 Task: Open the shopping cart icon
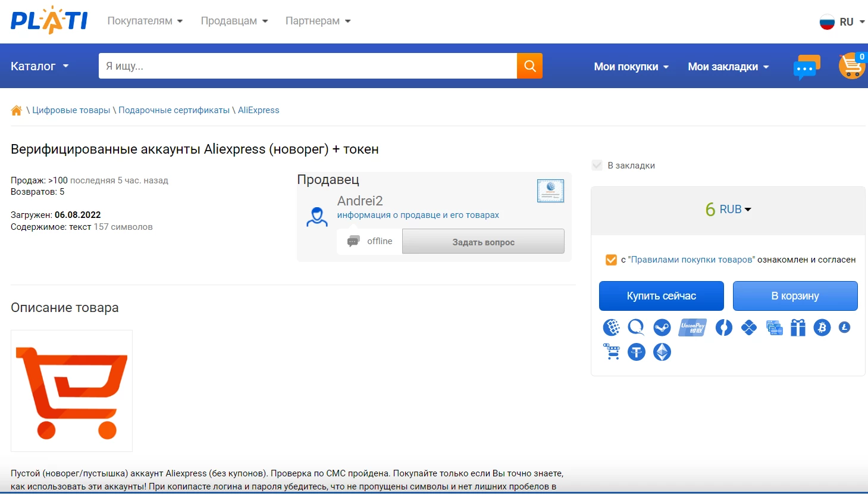[x=852, y=65]
